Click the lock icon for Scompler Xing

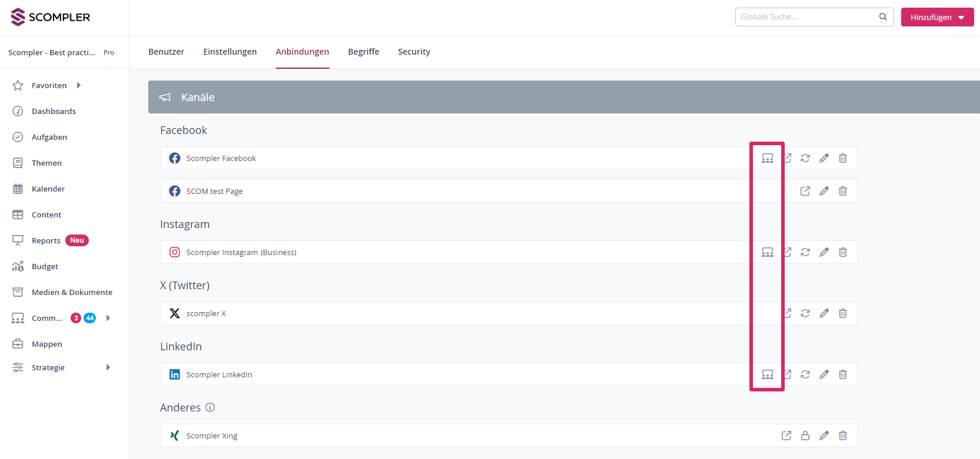click(x=805, y=435)
